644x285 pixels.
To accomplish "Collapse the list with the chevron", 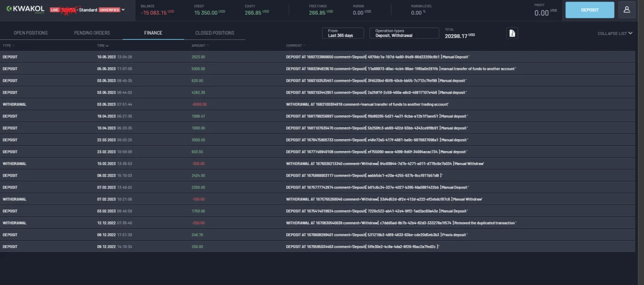I will [x=630, y=33].
